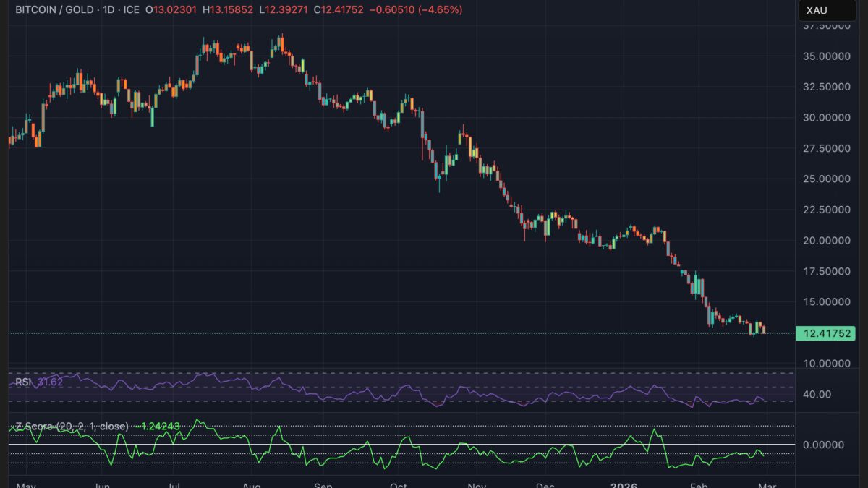Click the 40.00 RSI scale label
The height and width of the screenshot is (488, 868).
point(817,394)
